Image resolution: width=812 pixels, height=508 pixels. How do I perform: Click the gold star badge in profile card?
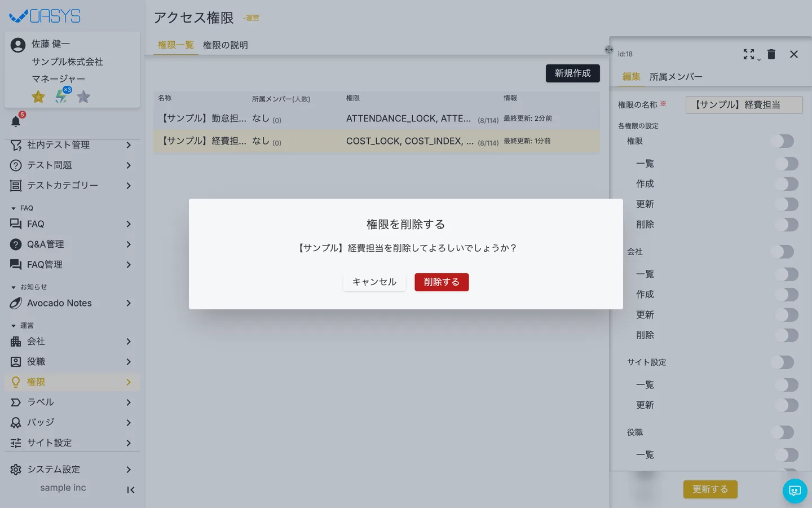(38, 97)
